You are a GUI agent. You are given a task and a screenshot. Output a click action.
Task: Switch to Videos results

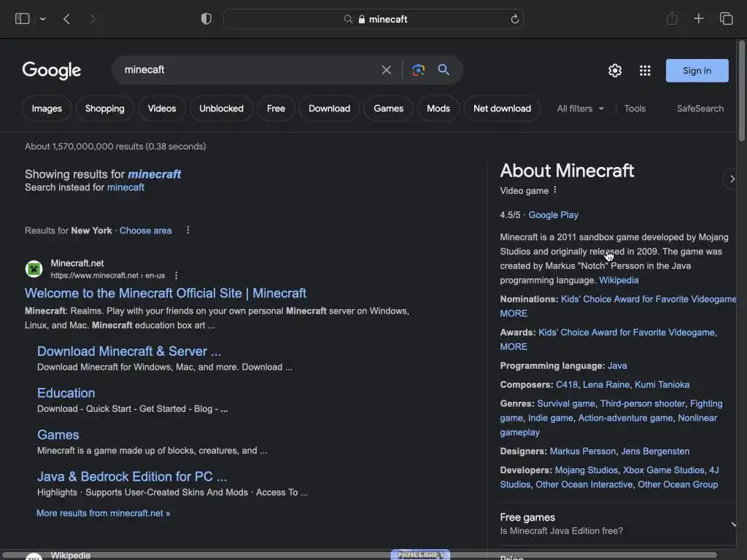162,109
